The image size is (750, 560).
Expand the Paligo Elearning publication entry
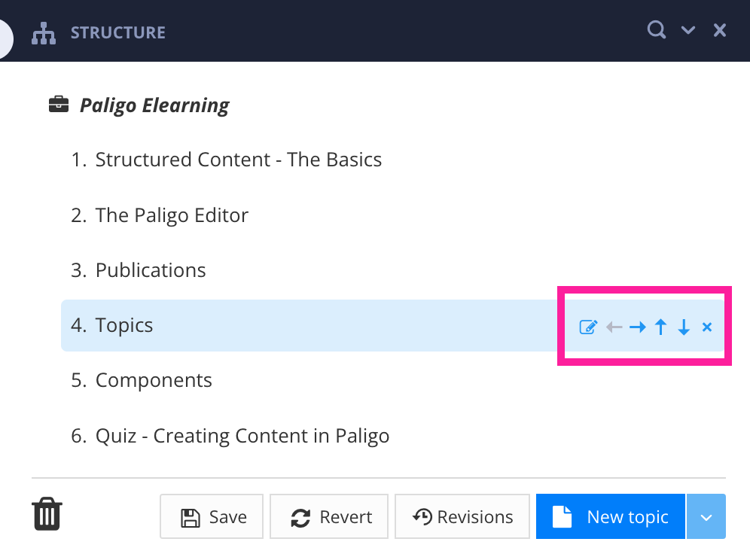[x=154, y=105]
